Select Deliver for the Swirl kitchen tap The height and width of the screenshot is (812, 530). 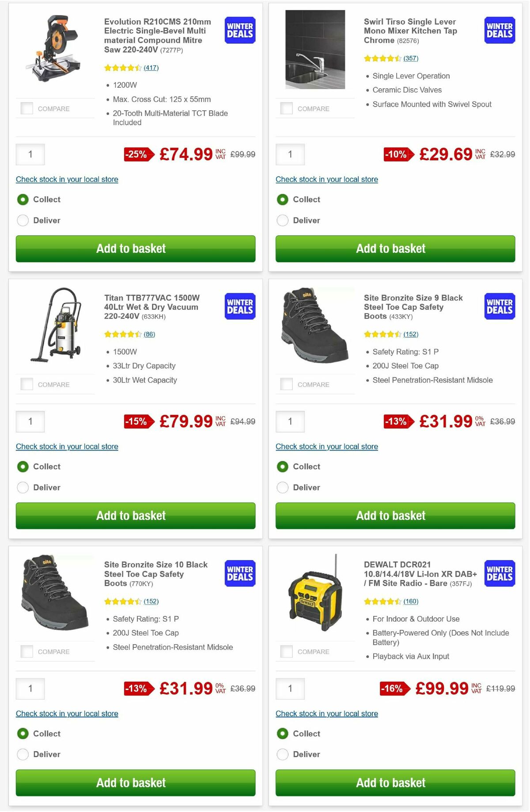click(x=283, y=220)
